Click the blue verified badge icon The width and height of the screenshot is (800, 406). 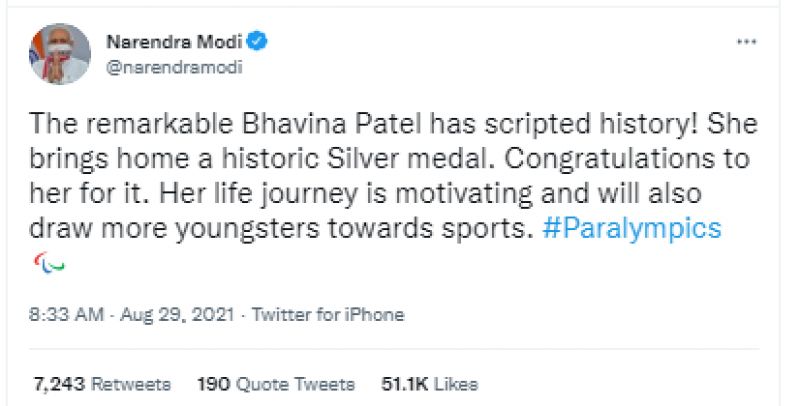coord(257,42)
